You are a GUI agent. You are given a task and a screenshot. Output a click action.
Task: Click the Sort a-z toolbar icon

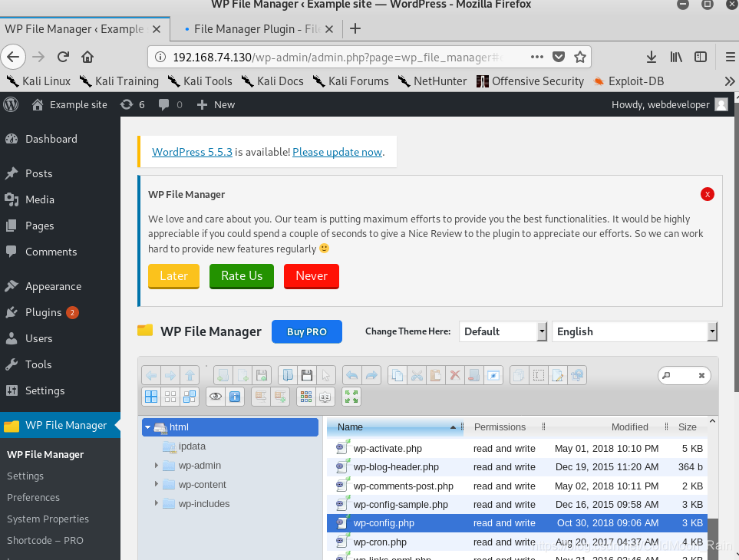point(325,397)
